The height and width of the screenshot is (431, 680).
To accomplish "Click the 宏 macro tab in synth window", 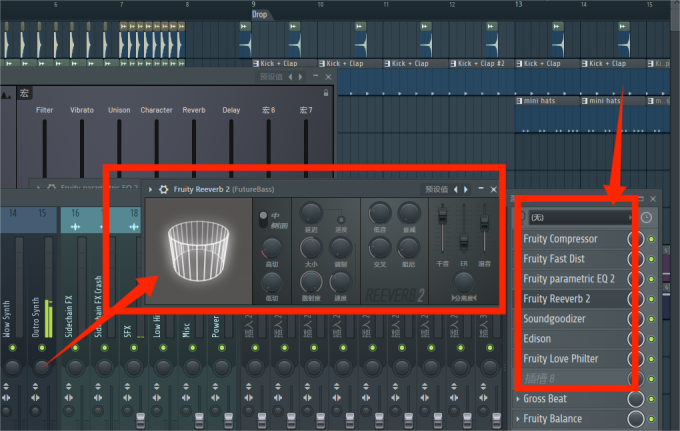I will pyautogui.click(x=24, y=93).
